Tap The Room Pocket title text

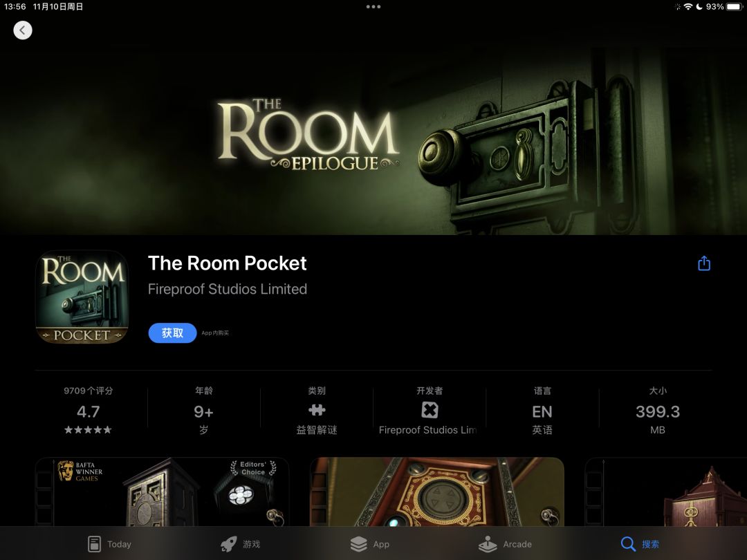click(228, 263)
